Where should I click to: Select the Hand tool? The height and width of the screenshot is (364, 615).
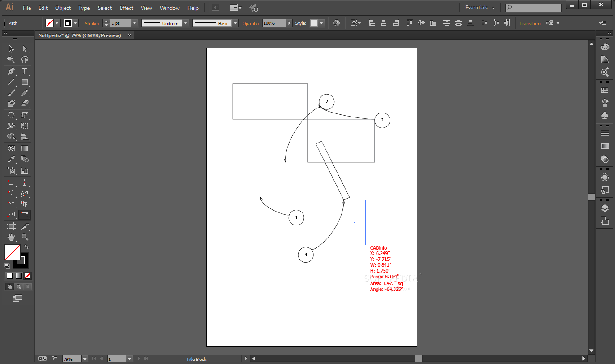[11, 238]
